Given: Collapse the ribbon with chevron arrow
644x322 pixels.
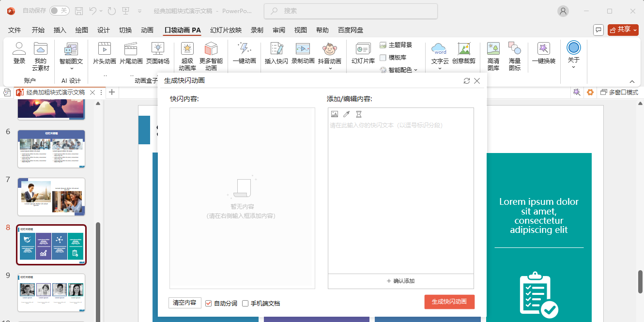Looking at the screenshot, I should point(632,81).
